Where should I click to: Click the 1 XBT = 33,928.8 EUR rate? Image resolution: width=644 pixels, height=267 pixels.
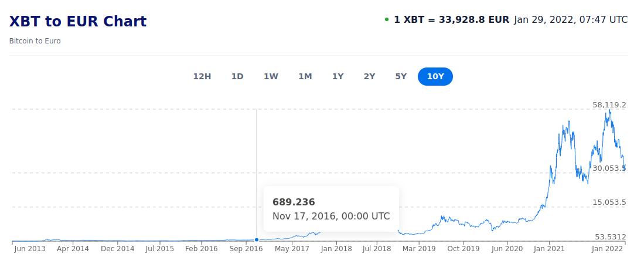[451, 20]
